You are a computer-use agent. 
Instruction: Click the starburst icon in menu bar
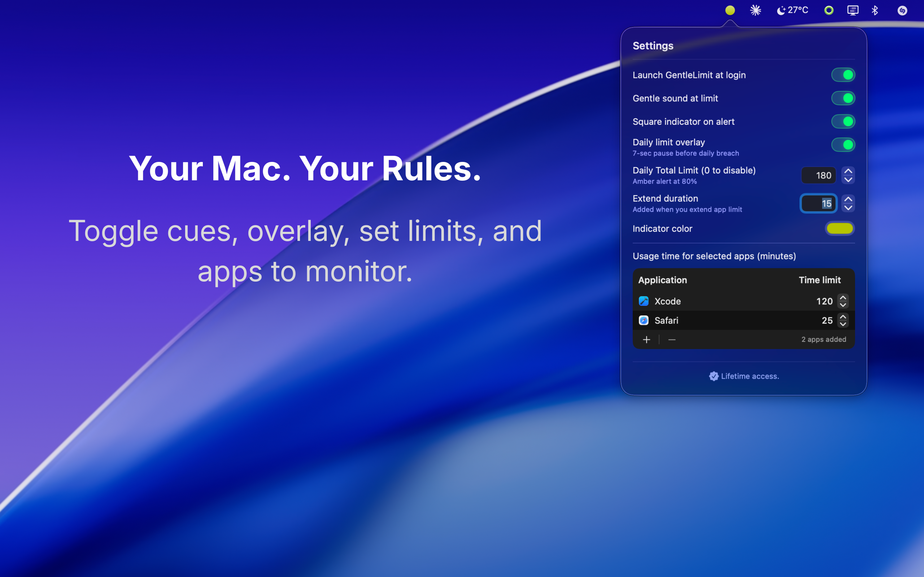[755, 10]
